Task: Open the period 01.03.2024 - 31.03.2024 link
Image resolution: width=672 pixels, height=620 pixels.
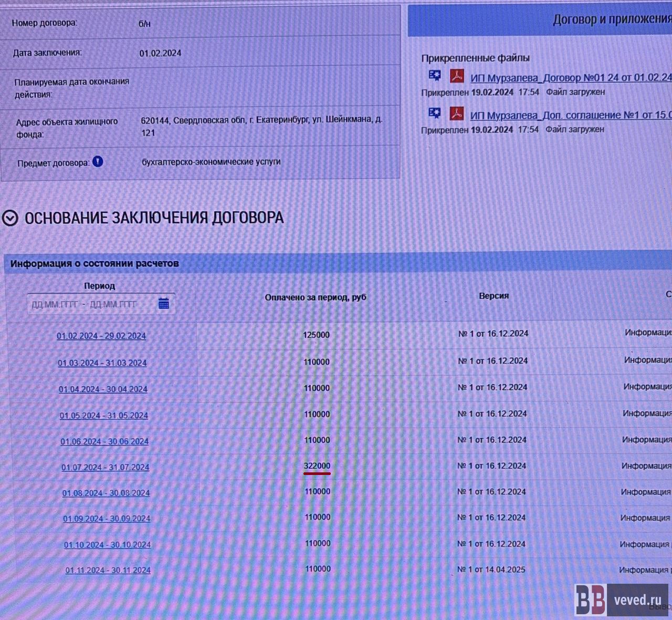Action: coord(102,363)
